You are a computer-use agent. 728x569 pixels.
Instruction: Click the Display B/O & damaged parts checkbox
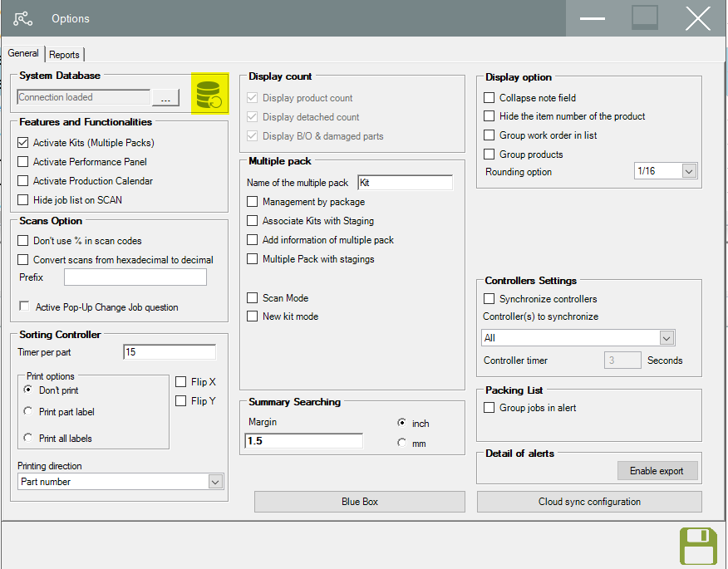click(252, 136)
